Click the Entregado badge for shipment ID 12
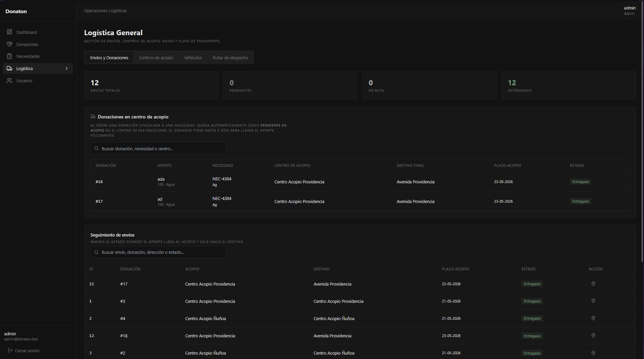644x359 pixels. 532,336
